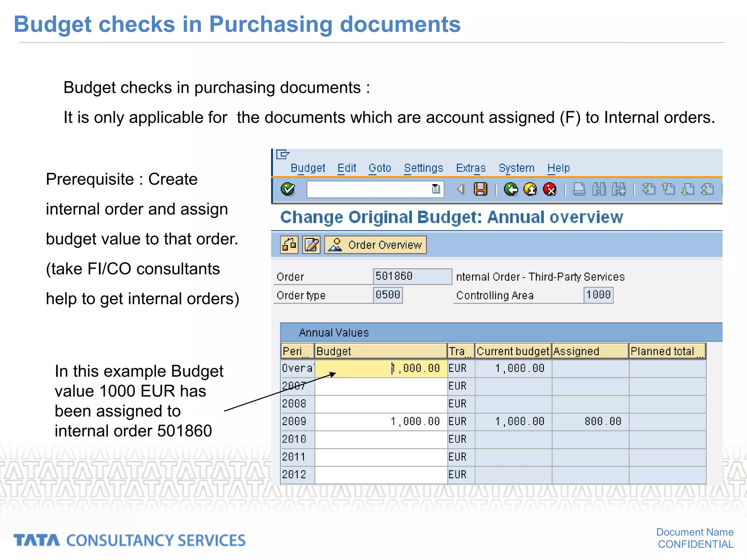
Task: Select the Budget column header
Action: [x=381, y=351]
